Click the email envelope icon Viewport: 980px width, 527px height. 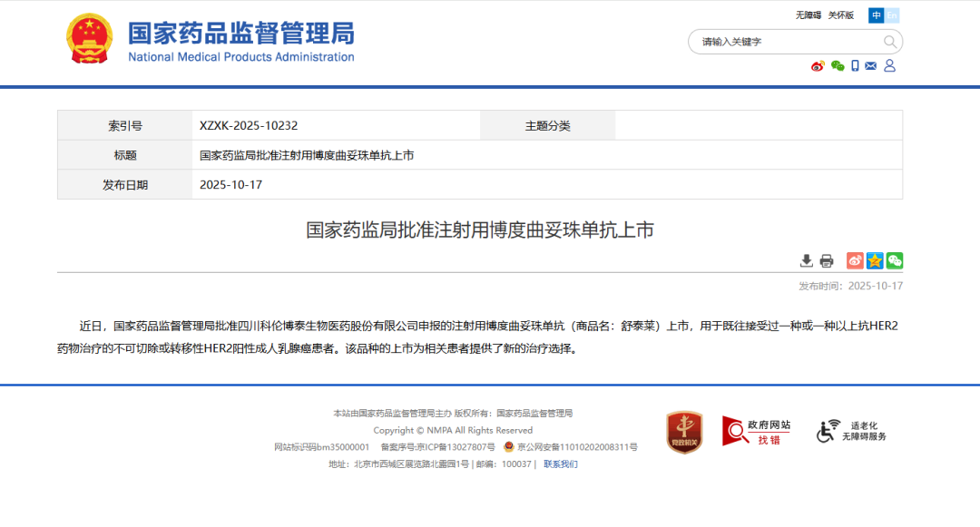click(x=871, y=66)
